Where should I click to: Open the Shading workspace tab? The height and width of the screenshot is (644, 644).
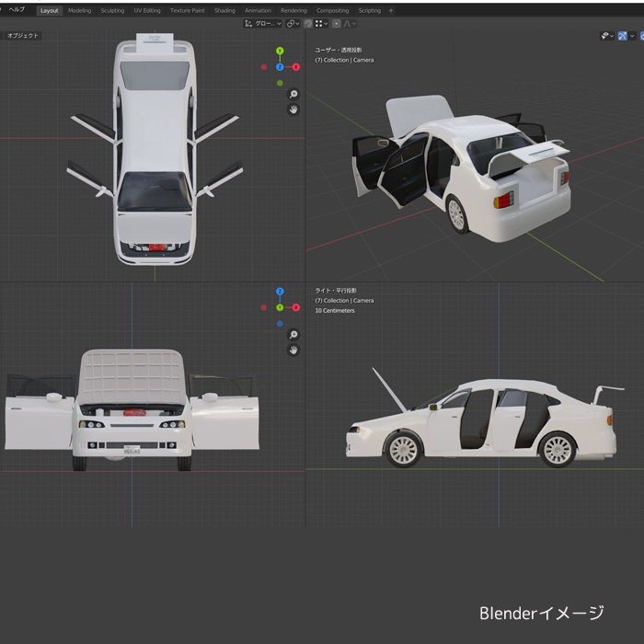pos(224,10)
